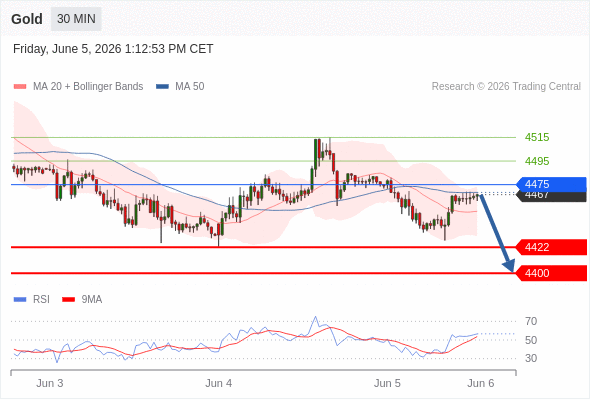The height and width of the screenshot is (400, 590).
Task: Click the red 4422 support price tag
Action: (551, 247)
